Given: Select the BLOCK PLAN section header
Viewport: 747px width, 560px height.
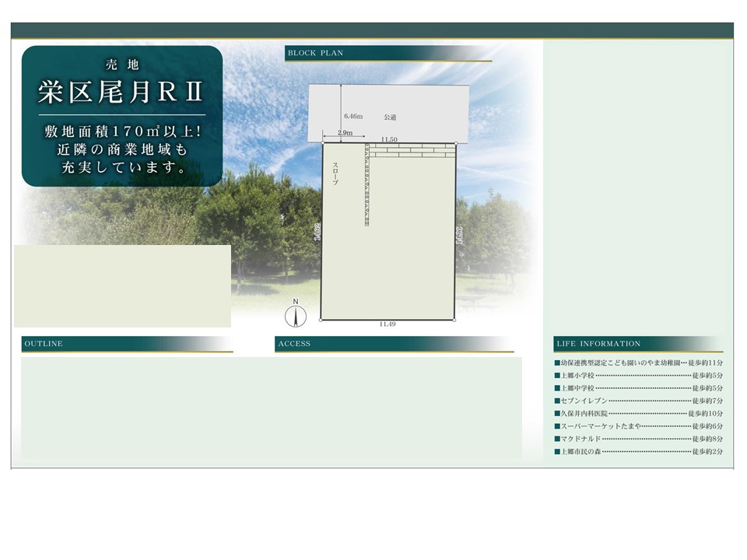Looking at the screenshot, I should click(315, 54).
